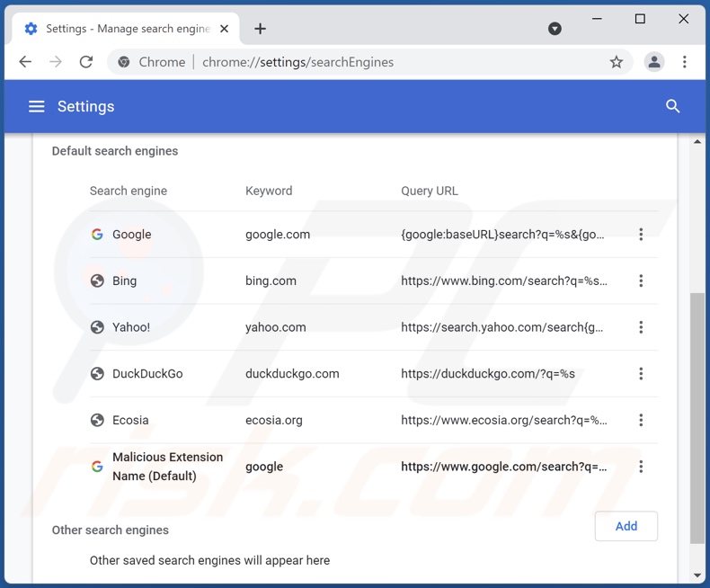This screenshot has height=588, width=710.
Task: Click the Yahoo! query URL text
Action: tap(501, 327)
